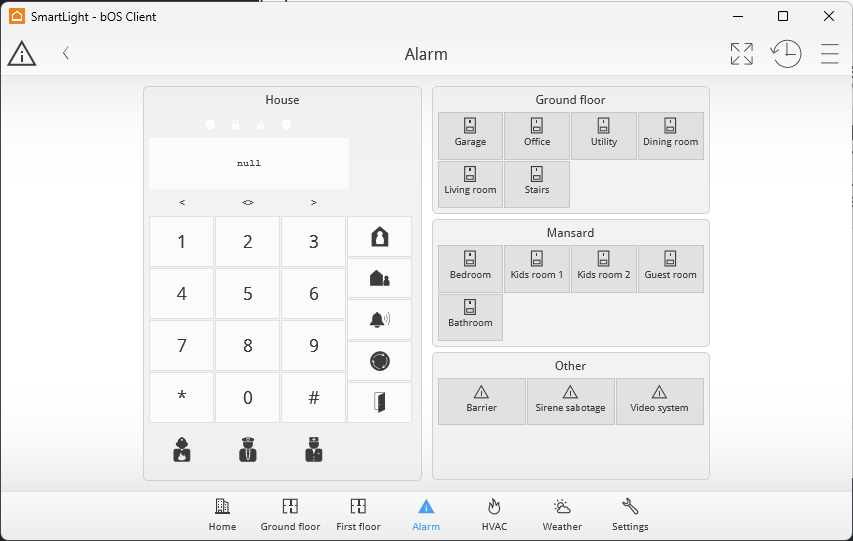Switch to the HVAC tab
The height and width of the screenshot is (541, 853).
494,515
